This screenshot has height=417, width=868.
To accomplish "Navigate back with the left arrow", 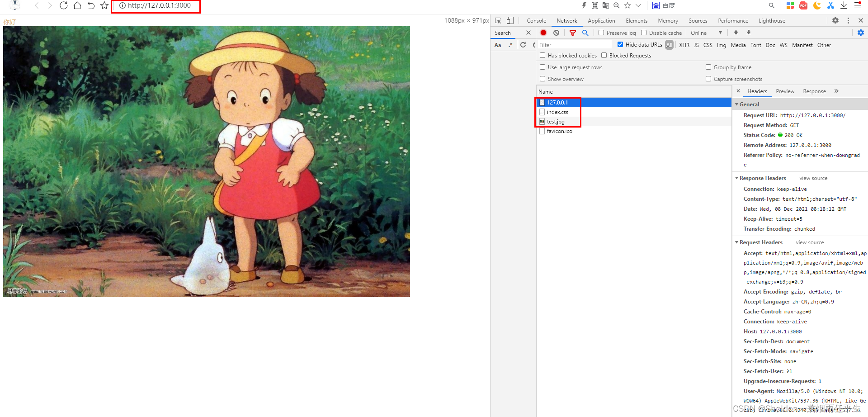I will 37,5.
